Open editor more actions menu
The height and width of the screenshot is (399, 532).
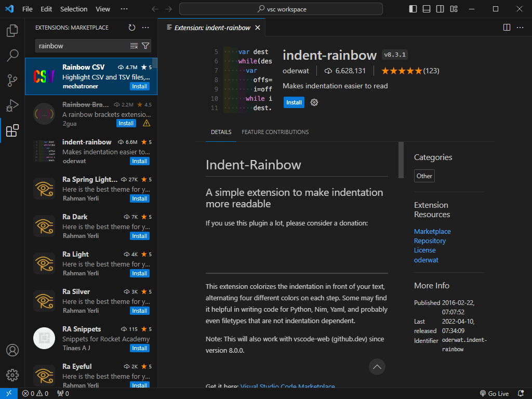point(520,28)
